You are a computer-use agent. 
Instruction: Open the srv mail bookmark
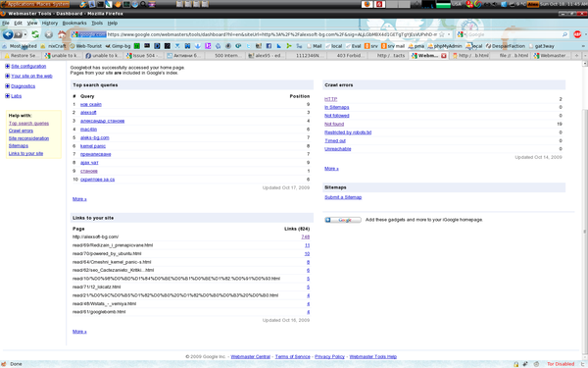[393, 46]
